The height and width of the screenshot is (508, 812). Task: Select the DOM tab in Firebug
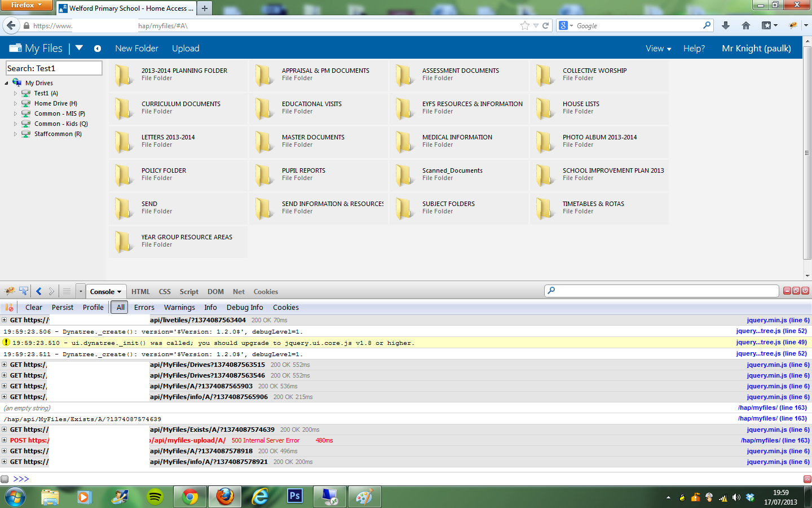click(x=215, y=291)
